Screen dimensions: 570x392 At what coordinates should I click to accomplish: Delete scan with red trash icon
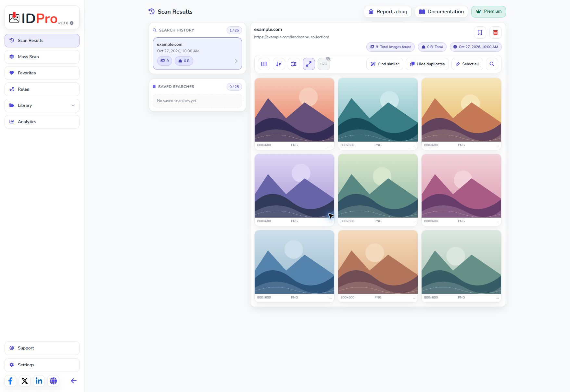click(x=495, y=32)
